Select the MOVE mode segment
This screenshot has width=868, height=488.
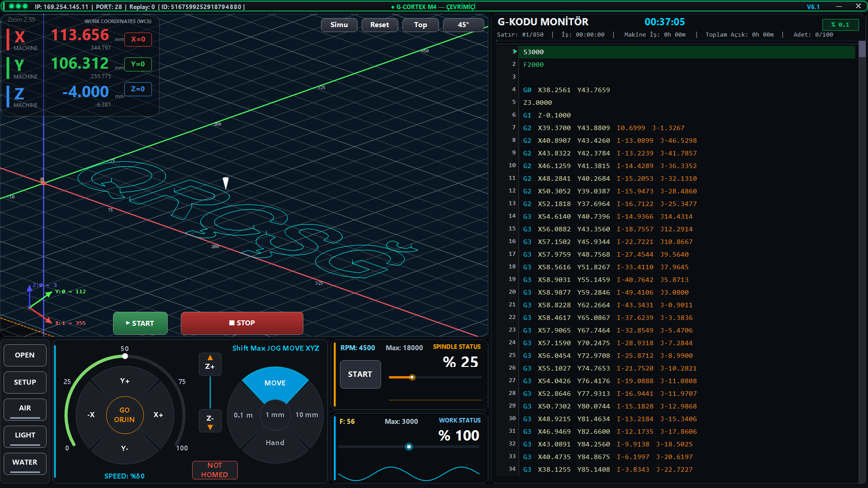[275, 383]
